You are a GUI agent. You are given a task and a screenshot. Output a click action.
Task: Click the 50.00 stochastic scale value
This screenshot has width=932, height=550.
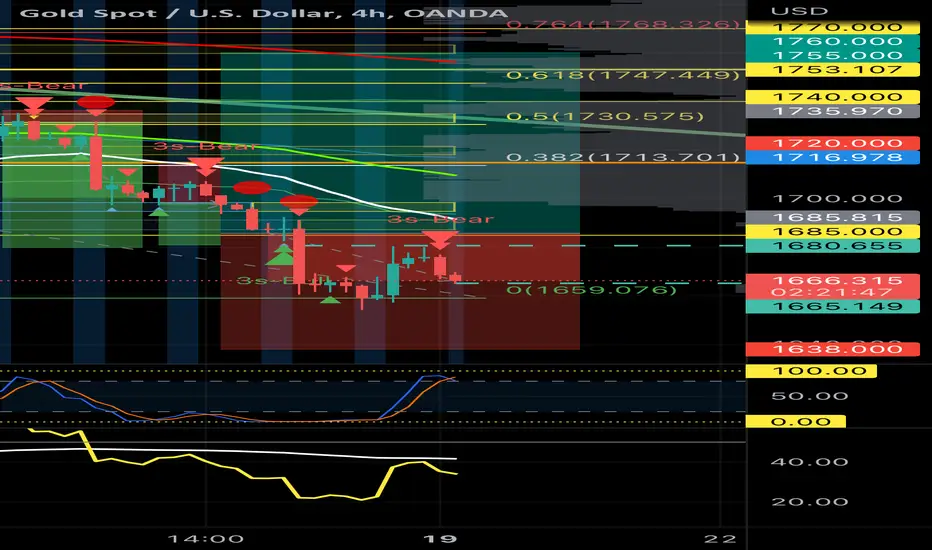[x=810, y=396]
